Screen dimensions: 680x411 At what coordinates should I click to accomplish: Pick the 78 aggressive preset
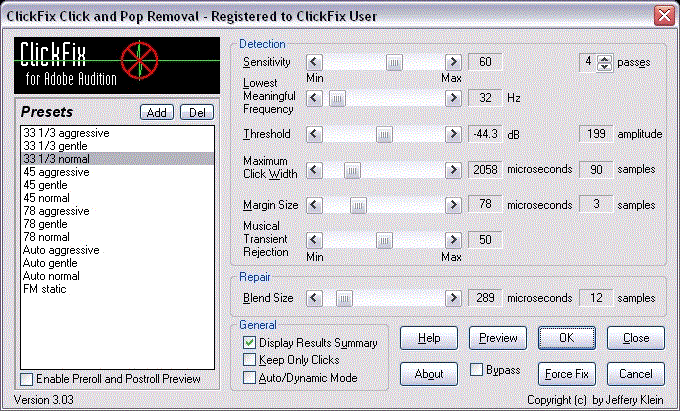pyautogui.click(x=118, y=211)
